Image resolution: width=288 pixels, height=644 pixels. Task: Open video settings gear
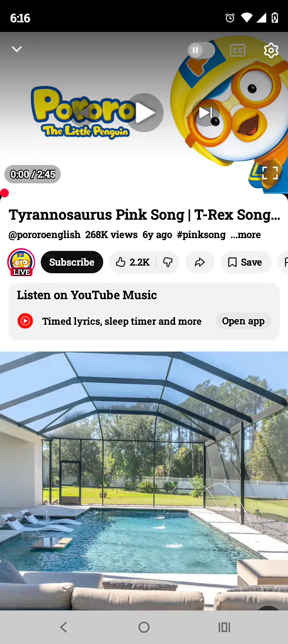pos(271,50)
